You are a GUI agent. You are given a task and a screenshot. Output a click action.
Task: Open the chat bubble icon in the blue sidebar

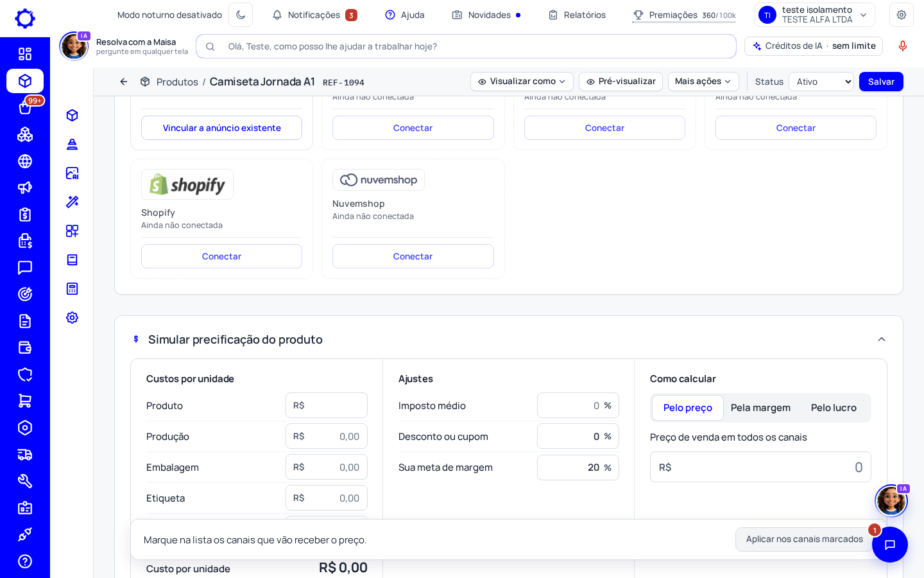(25, 268)
